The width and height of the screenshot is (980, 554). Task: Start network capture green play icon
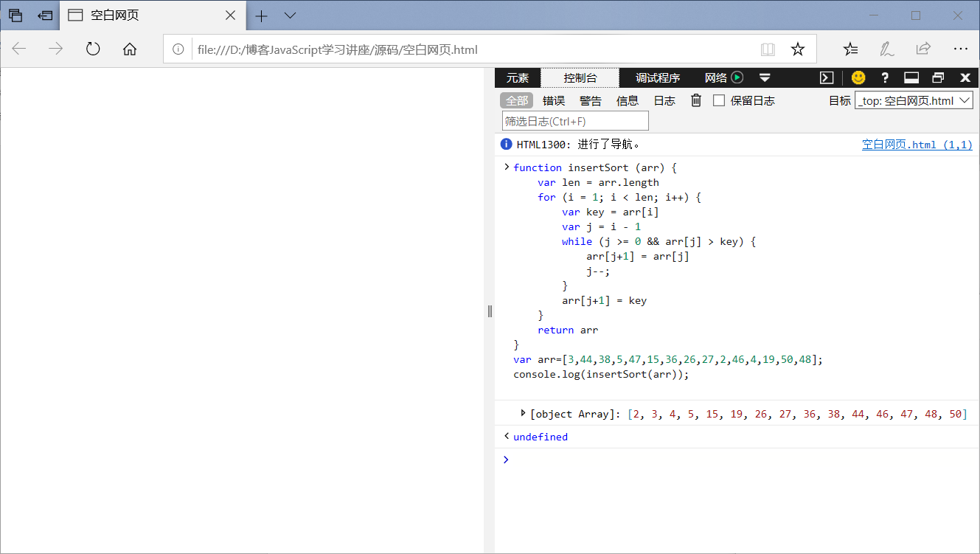click(737, 77)
